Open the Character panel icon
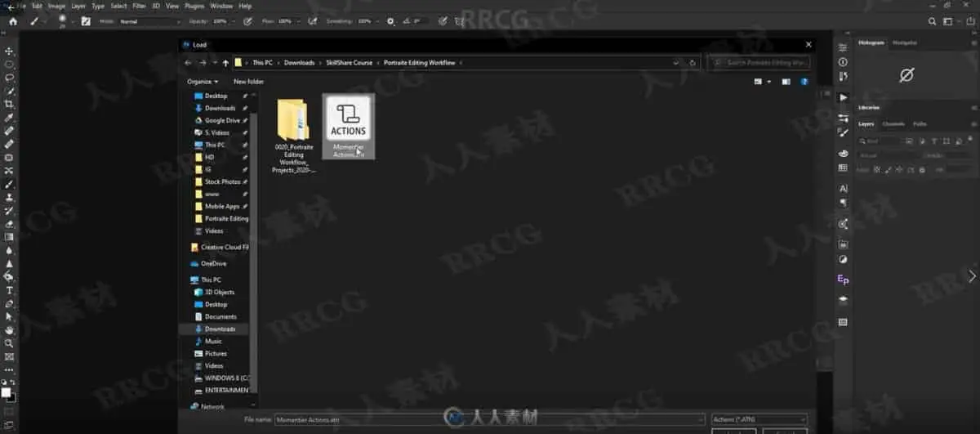Viewport: 980px width, 434px height. click(x=843, y=188)
